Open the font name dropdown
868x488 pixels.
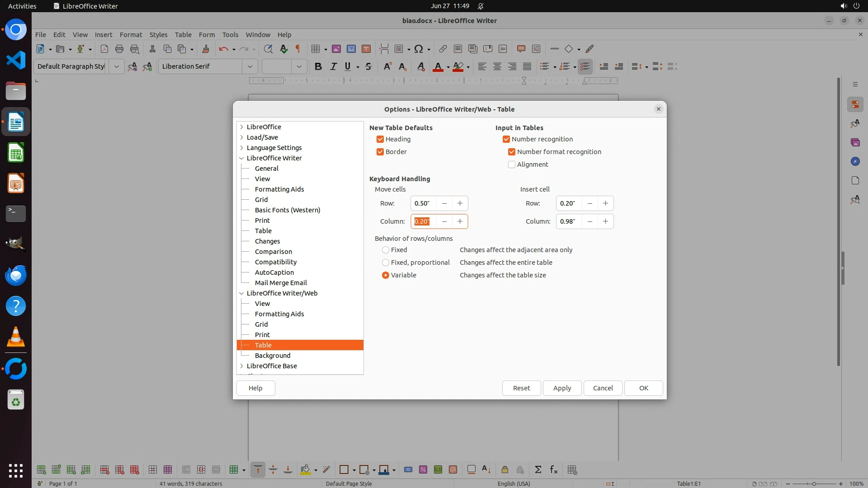[250, 66]
